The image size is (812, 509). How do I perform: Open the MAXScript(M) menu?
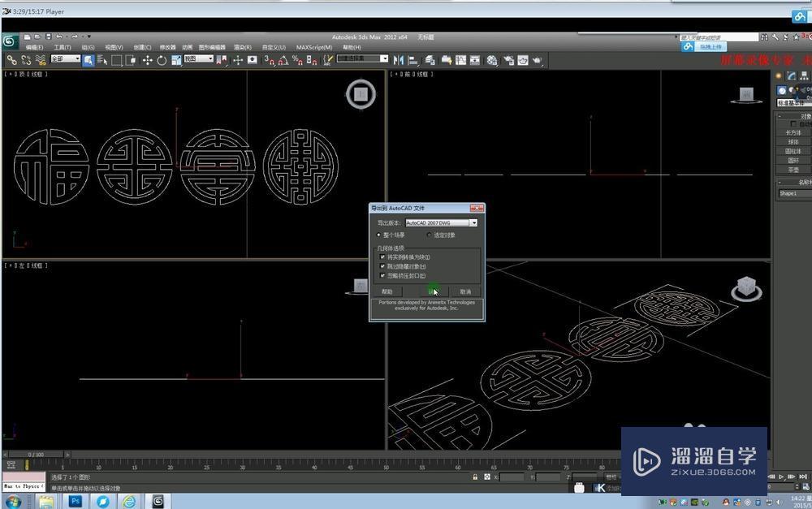coord(313,47)
